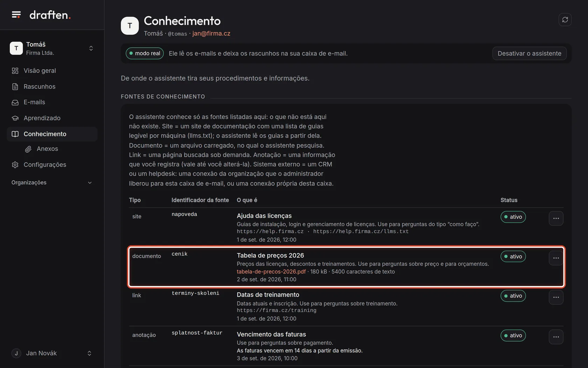This screenshot has height=368, width=588.
Task: Open options menu for Ajuda das licenças
Action: (x=556, y=218)
